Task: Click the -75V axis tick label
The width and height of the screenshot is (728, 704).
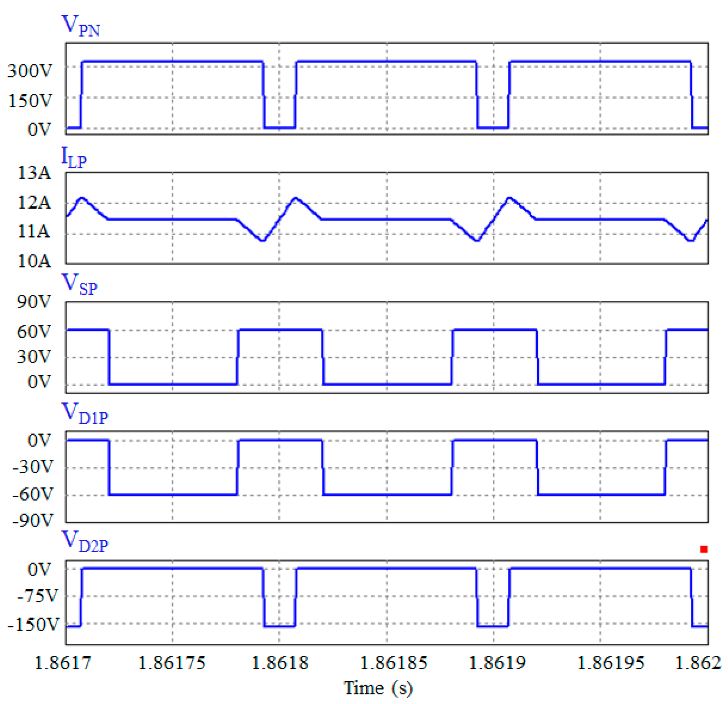Action: coord(38,596)
